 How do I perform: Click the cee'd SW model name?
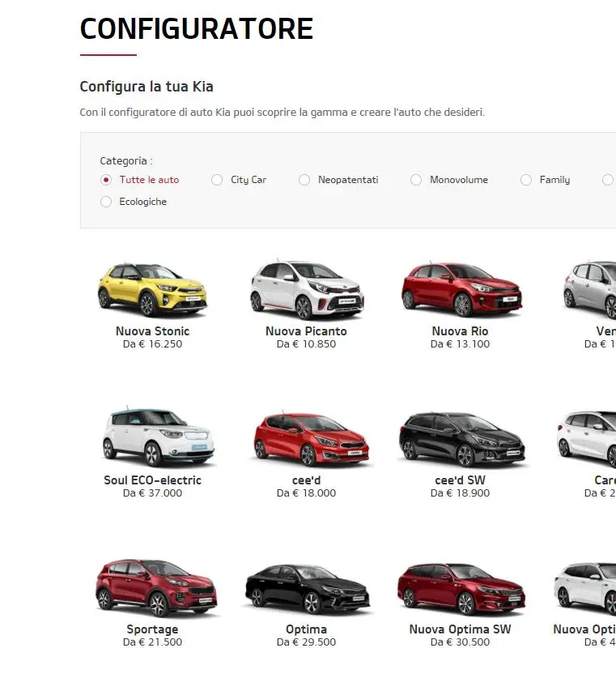[460, 480]
